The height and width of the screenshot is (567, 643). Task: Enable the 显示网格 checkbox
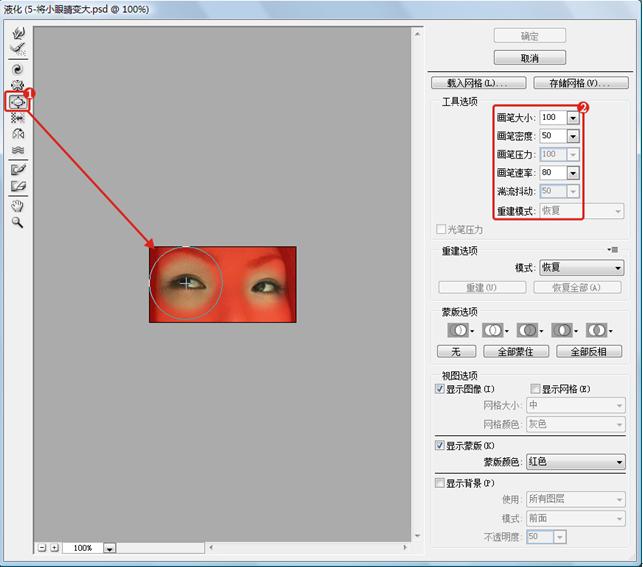[535, 389]
